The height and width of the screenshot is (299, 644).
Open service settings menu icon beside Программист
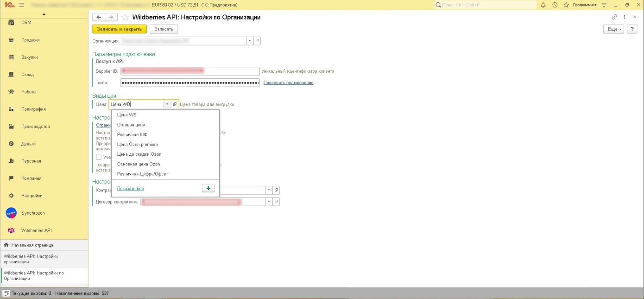(604, 5)
